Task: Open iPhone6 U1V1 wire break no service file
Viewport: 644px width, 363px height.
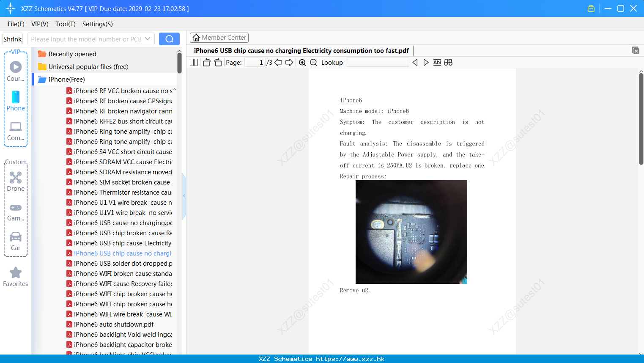Action: pyautogui.click(x=119, y=213)
